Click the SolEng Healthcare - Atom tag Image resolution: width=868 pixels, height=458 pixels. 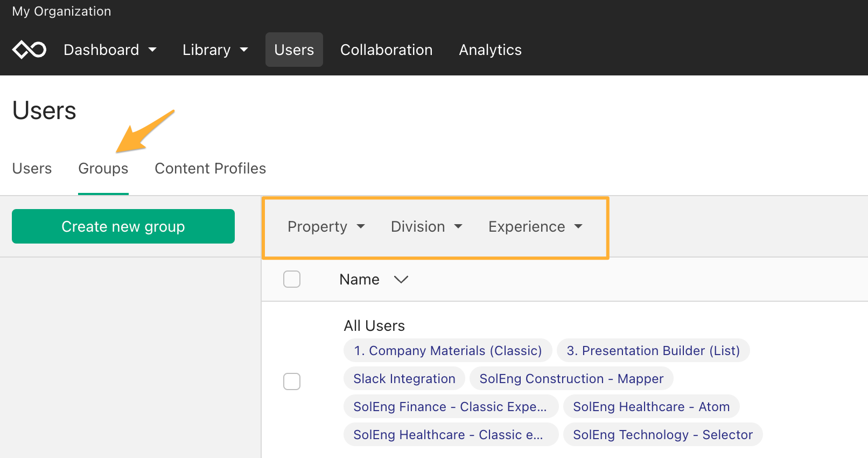pyautogui.click(x=652, y=407)
